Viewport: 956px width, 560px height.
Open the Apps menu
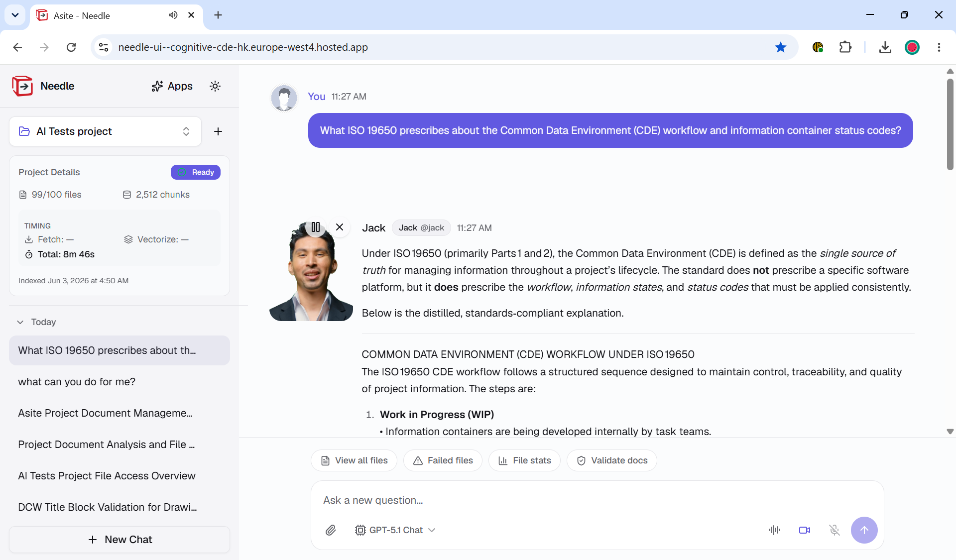coord(172,86)
